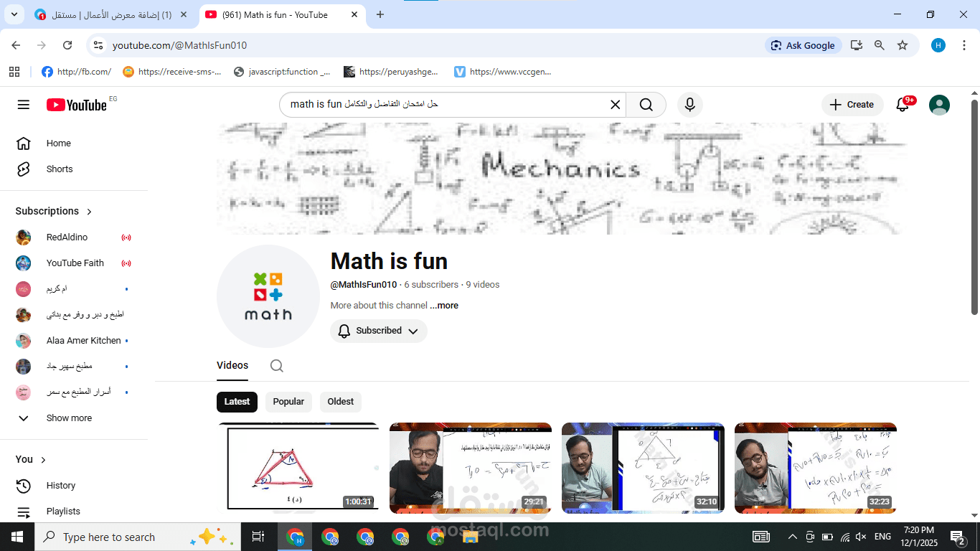The width and height of the screenshot is (980, 551).
Task: Open File Explorer from taskbar
Action: [471, 537]
